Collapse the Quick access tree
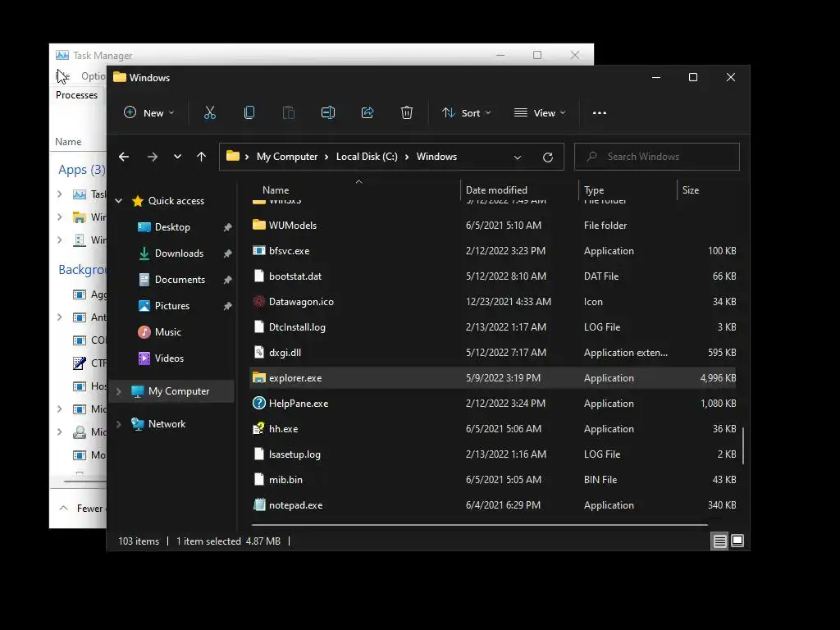This screenshot has height=630, width=840. coord(119,201)
